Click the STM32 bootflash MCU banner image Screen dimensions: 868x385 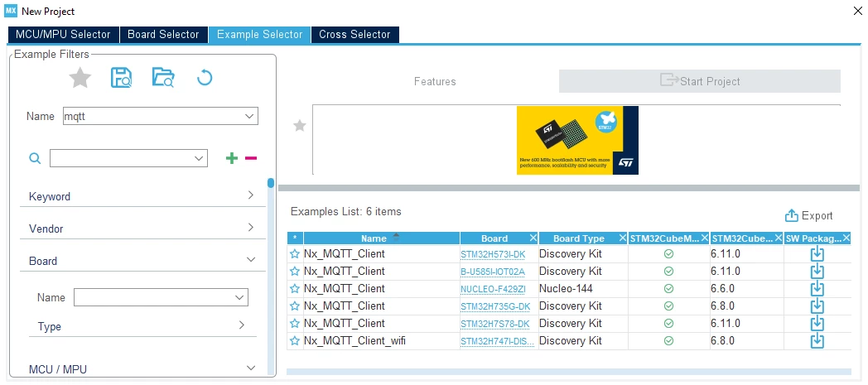(577, 141)
